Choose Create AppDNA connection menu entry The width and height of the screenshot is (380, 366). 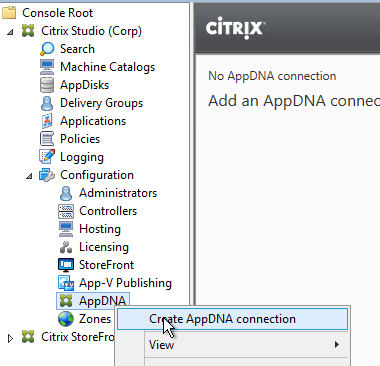click(232, 319)
